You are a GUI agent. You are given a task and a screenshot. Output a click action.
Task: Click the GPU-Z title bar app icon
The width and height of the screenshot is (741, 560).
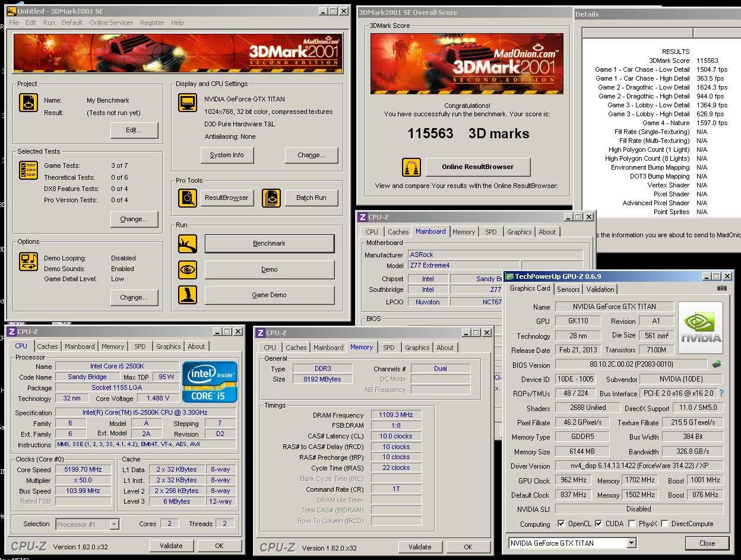point(509,276)
